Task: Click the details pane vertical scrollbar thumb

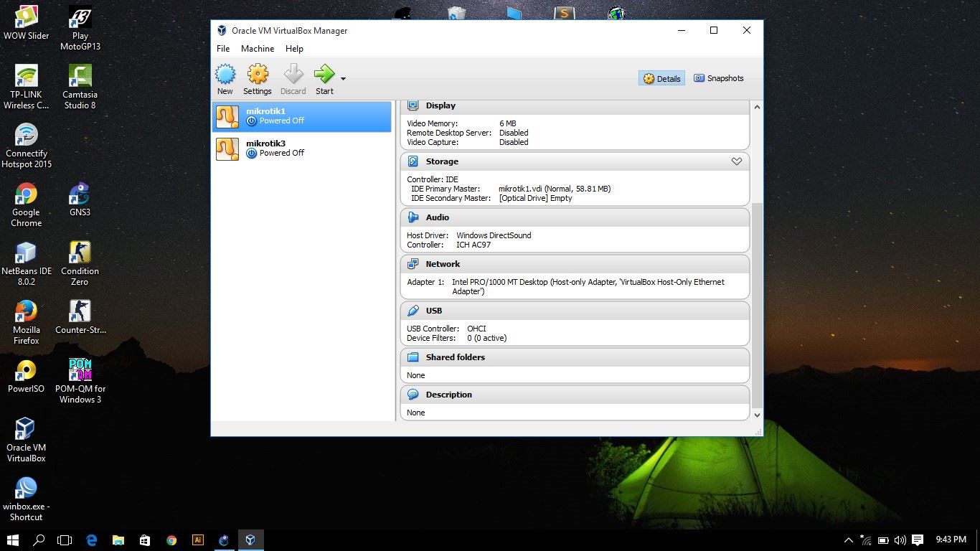Action: coord(756,305)
